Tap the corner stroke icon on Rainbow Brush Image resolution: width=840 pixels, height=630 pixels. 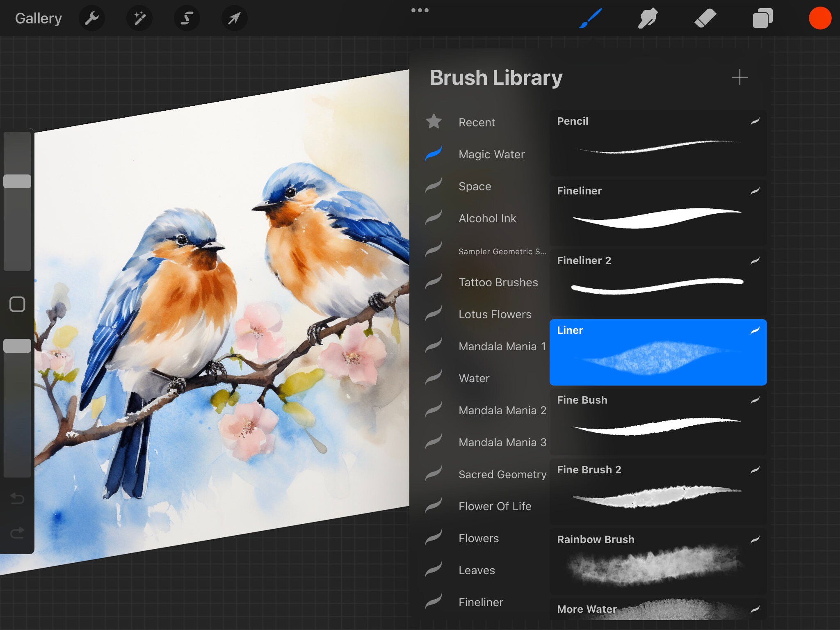tap(755, 539)
